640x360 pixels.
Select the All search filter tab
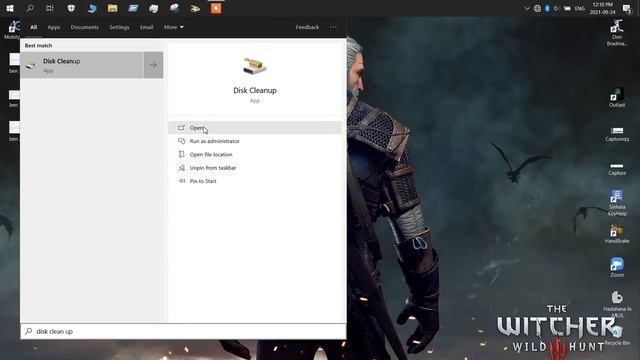(x=33, y=27)
